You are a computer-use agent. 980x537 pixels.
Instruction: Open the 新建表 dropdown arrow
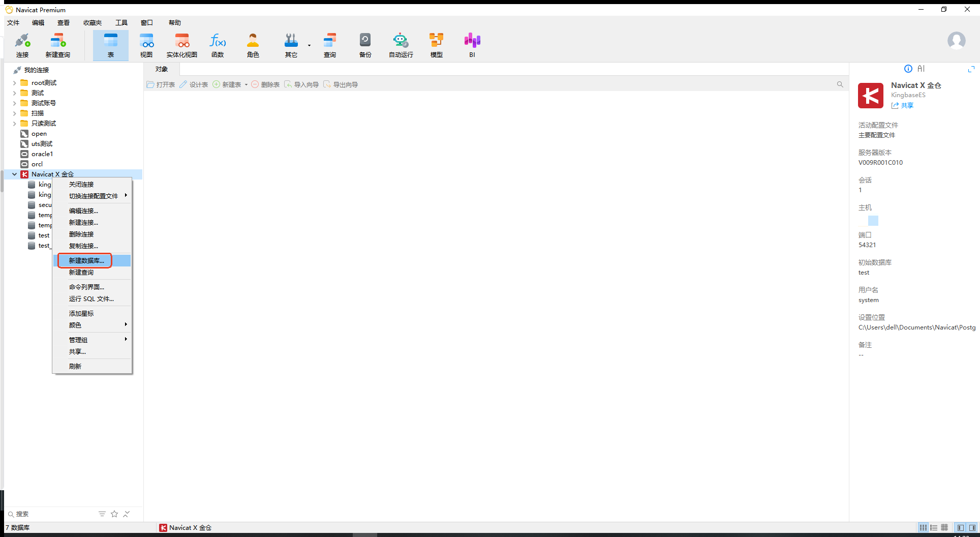(x=246, y=85)
